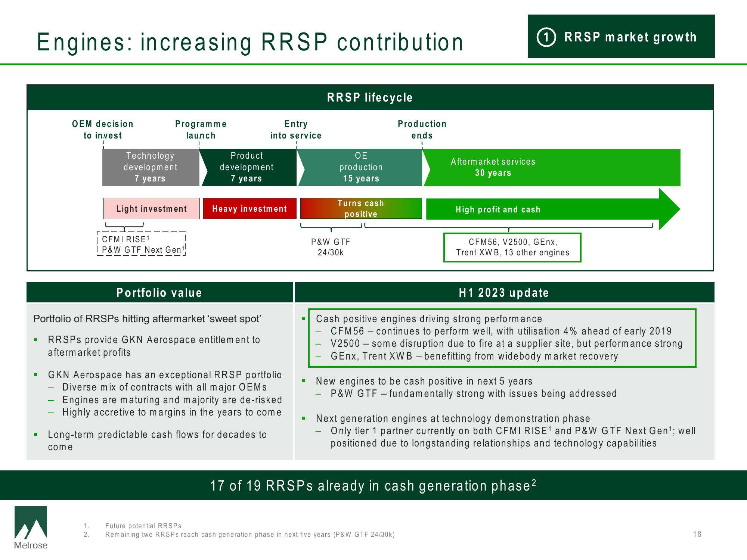Select 'Portfolio of RRSPs hitting aftermarket sweet spot'
This screenshot has height=560, width=747.
pos(147,319)
